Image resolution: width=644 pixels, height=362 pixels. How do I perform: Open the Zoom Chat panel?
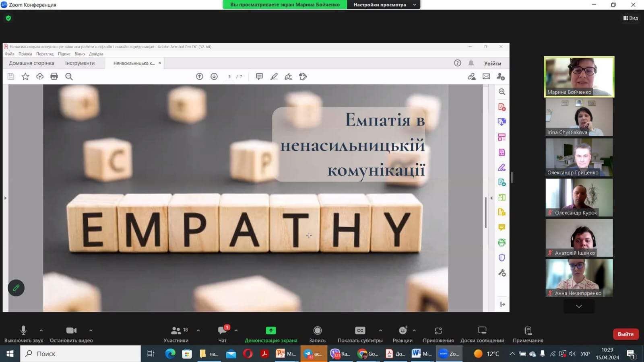coord(222,331)
